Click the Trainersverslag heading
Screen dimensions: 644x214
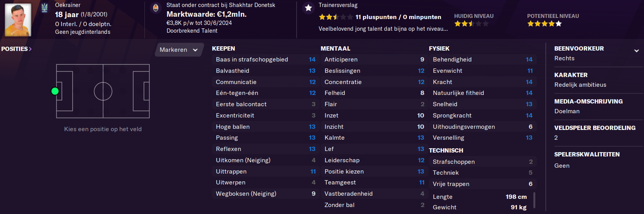point(338,5)
